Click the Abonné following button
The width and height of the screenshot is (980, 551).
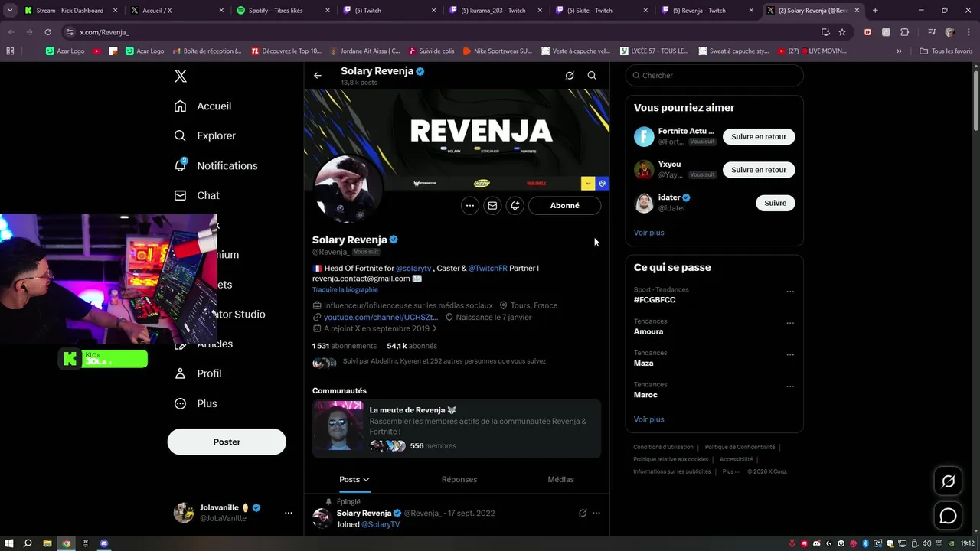(565, 205)
